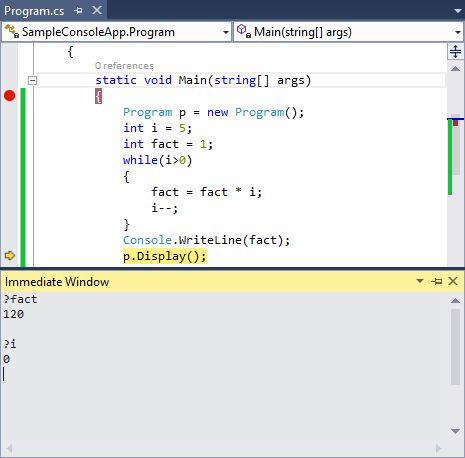Click the Immediate Window scrollbar up arrow
Screen dimensions: 465x458
[x=455, y=301]
